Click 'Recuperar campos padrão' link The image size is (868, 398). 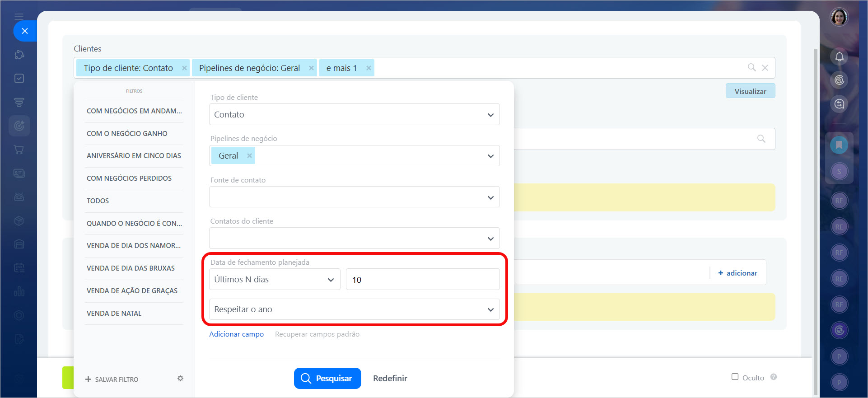(x=317, y=334)
